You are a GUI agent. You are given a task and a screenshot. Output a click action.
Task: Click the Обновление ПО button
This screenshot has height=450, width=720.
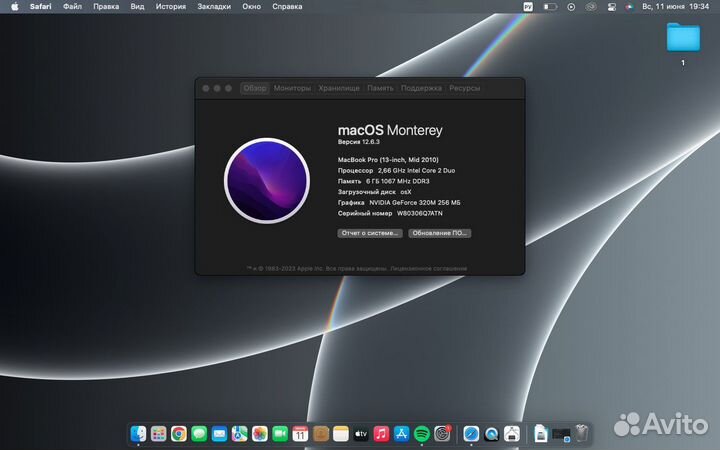pyautogui.click(x=439, y=233)
